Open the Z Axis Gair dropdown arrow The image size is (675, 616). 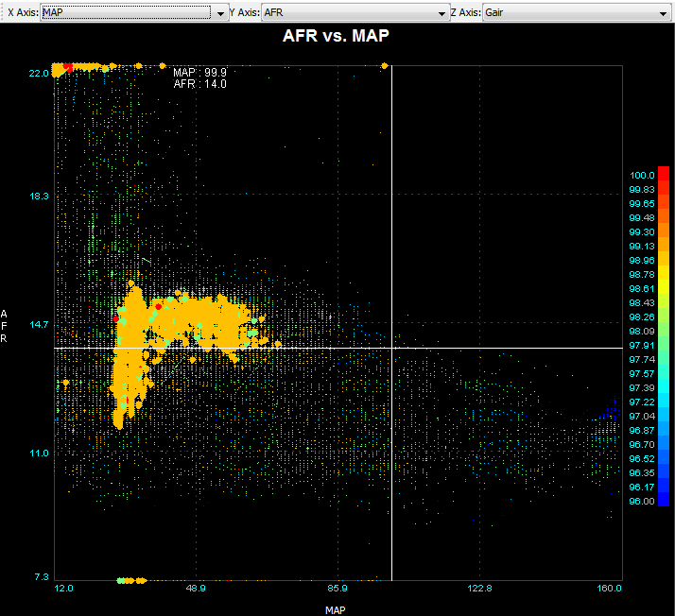pyautogui.click(x=662, y=14)
